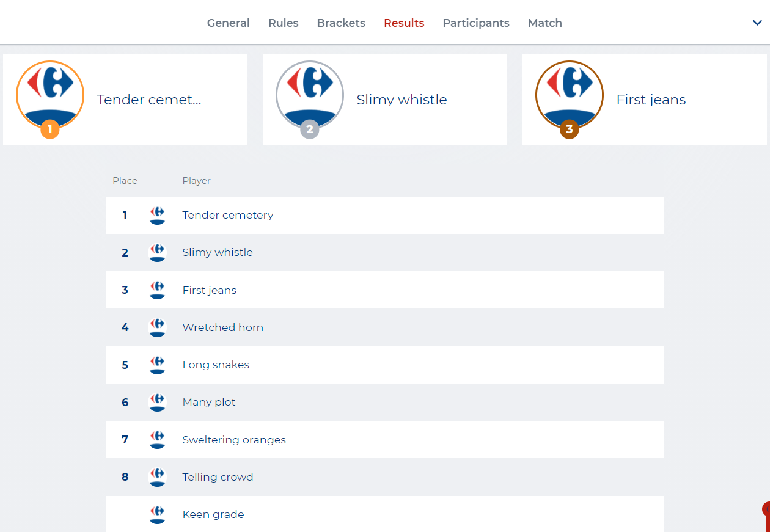The image size is (770, 532).
Task: Click the team logo beside Keen grade
Action: click(x=158, y=514)
